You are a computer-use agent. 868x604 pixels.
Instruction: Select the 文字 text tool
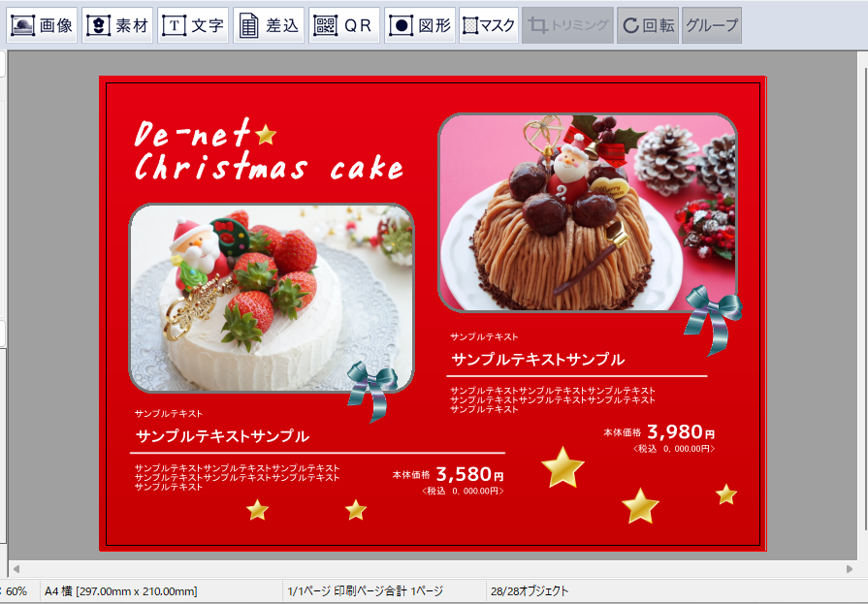pyautogui.click(x=193, y=26)
